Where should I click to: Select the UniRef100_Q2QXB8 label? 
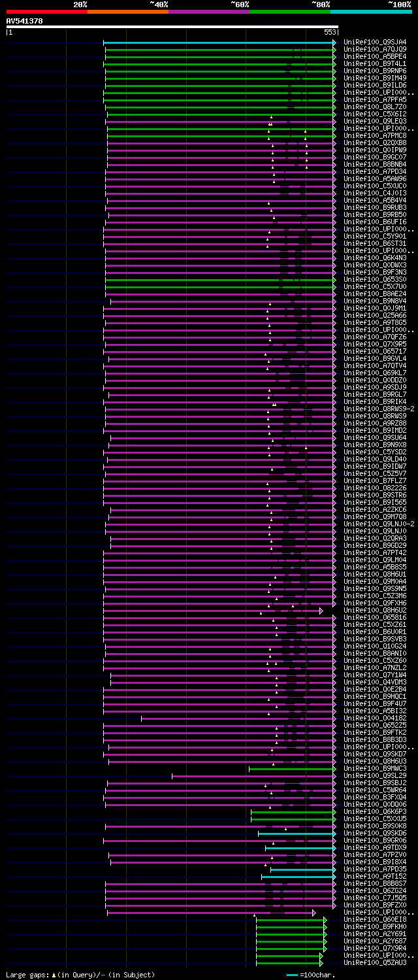pyautogui.click(x=375, y=143)
